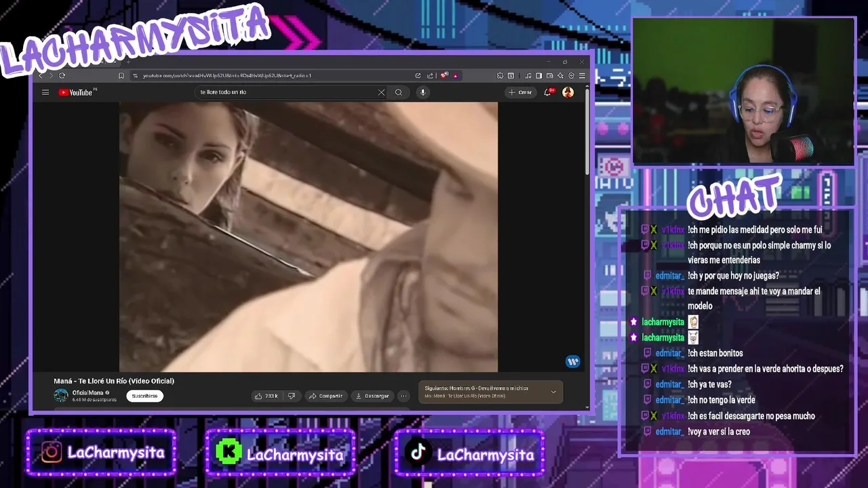
Task: Click the share page icon in address bar
Action: pos(430,75)
